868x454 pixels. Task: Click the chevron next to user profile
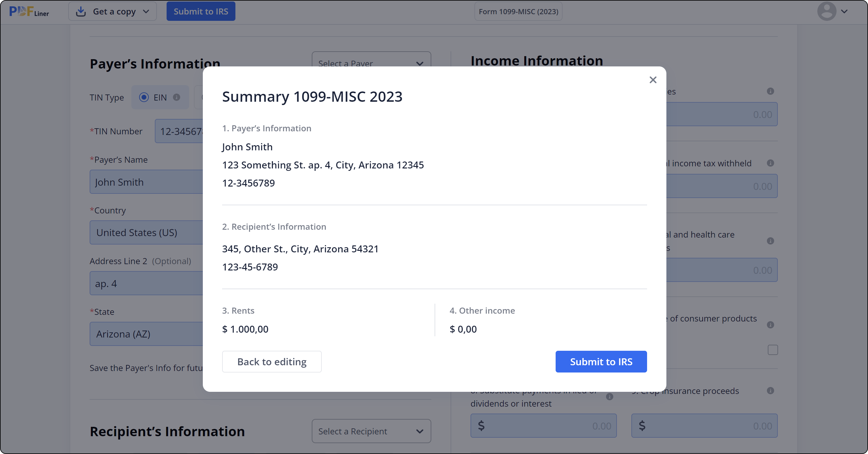844,11
